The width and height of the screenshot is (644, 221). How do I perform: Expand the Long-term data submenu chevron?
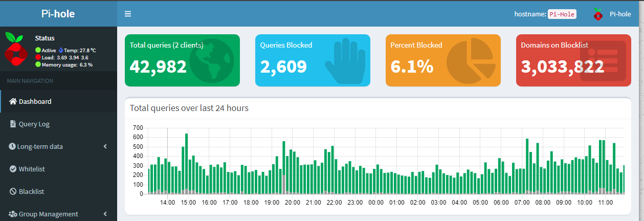point(105,146)
